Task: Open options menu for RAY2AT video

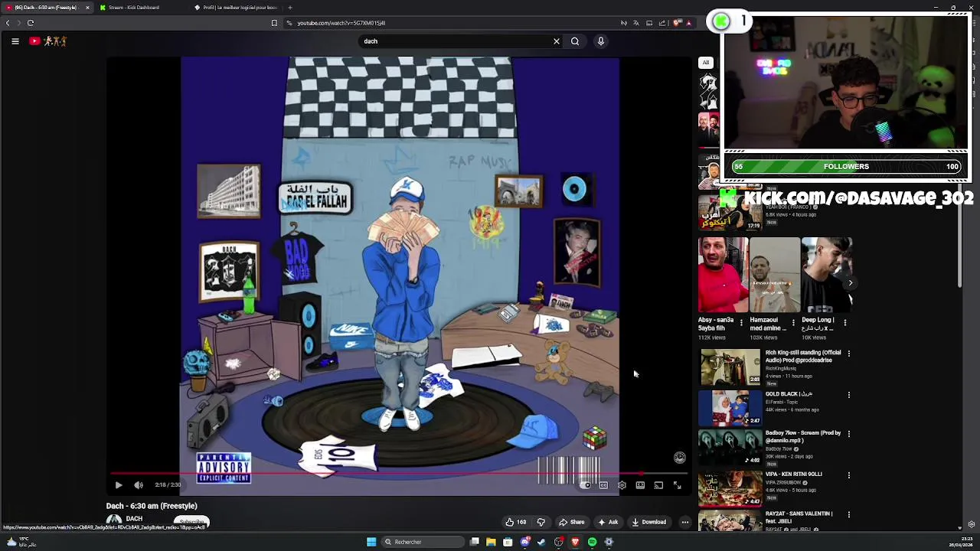Action: pos(848,515)
